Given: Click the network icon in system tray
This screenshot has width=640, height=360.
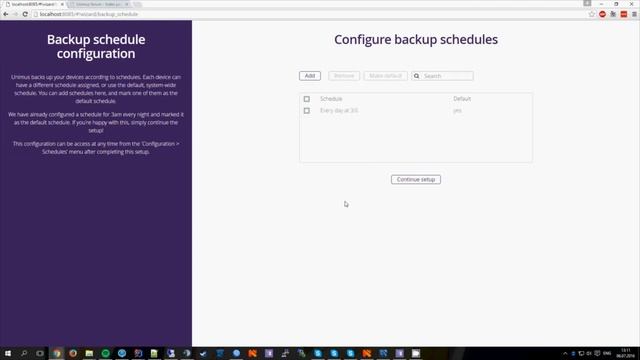Looking at the screenshot, I should tap(581, 353).
